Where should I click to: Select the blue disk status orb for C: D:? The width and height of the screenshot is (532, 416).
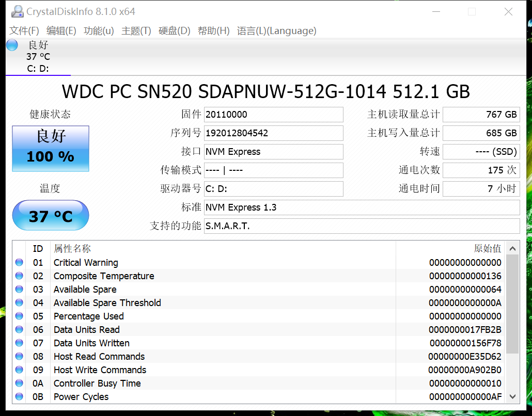(12, 45)
